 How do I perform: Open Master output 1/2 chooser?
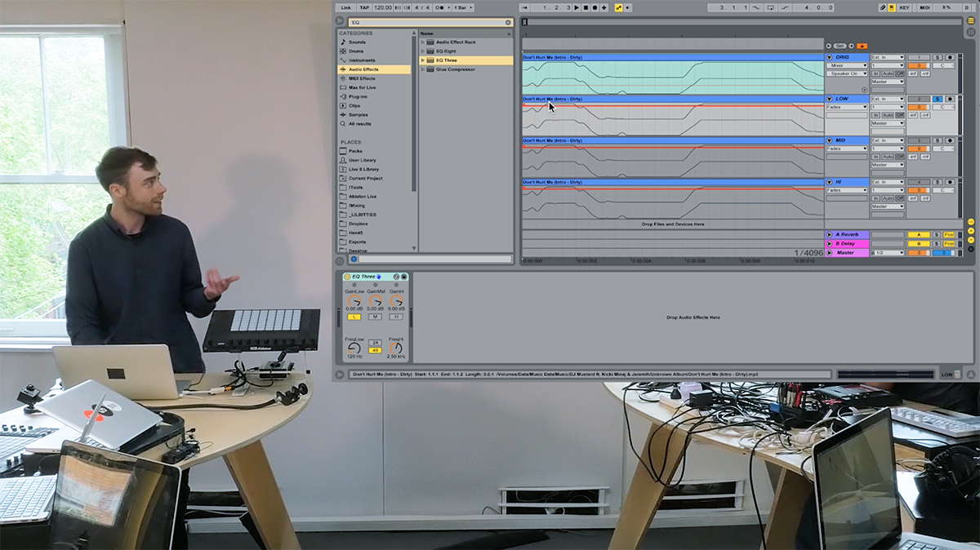pyautogui.click(x=888, y=253)
